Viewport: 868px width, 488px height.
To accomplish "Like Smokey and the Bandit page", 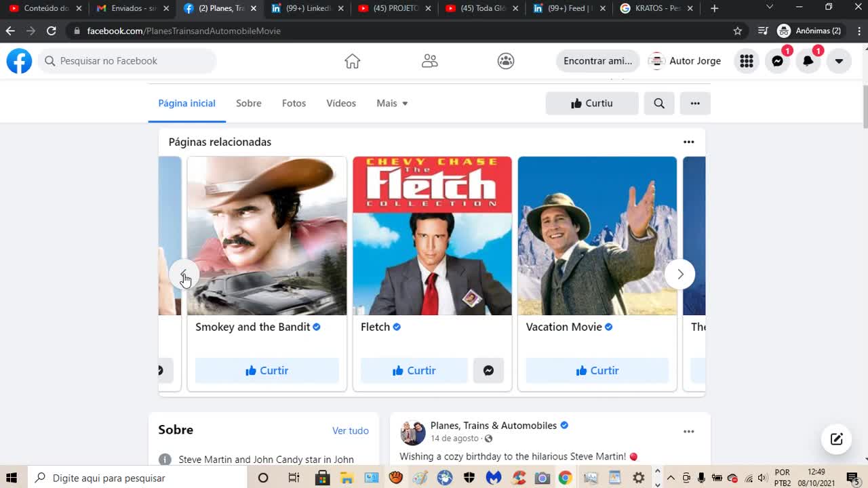I will [267, 371].
